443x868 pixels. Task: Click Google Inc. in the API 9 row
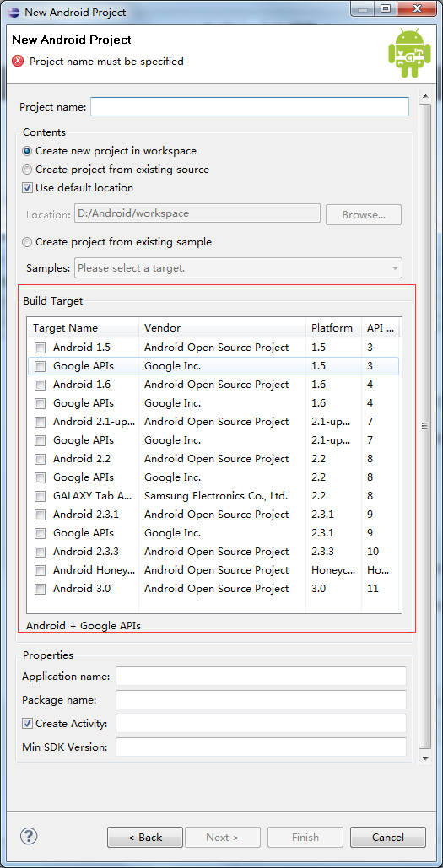coord(172,533)
